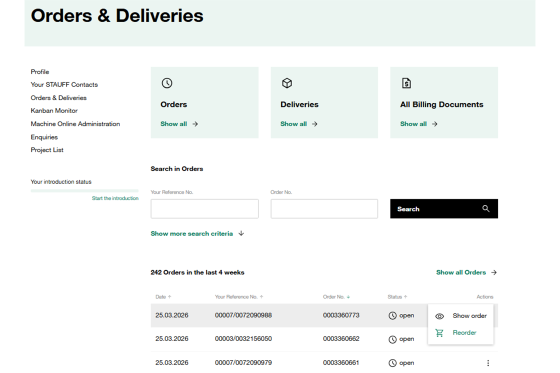This screenshot has width=560, height=373.
Task: Click the eye icon beside Show order
Action: (x=440, y=316)
